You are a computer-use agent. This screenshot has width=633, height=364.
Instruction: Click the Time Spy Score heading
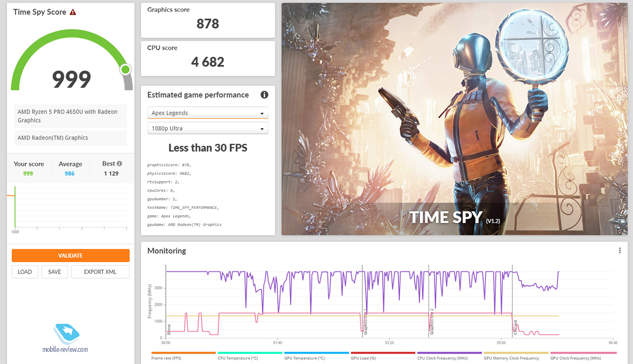(40, 12)
